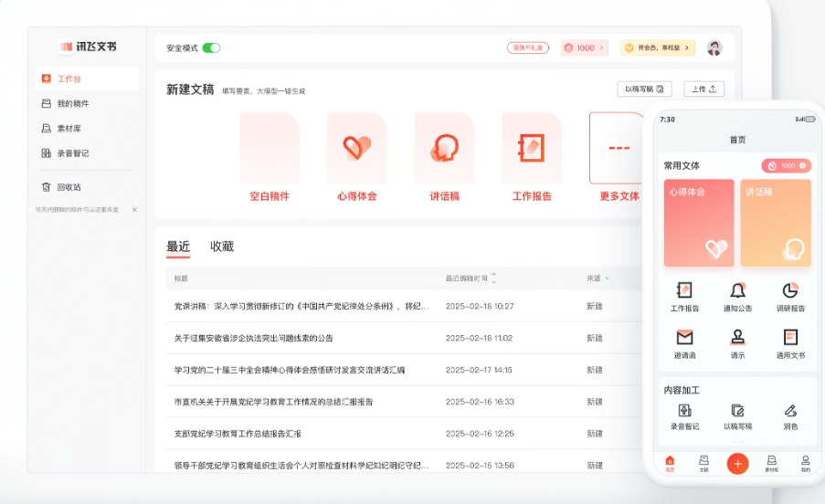Open 更多文体 more templates card
This screenshot has height=504, width=825.
coord(617,157)
